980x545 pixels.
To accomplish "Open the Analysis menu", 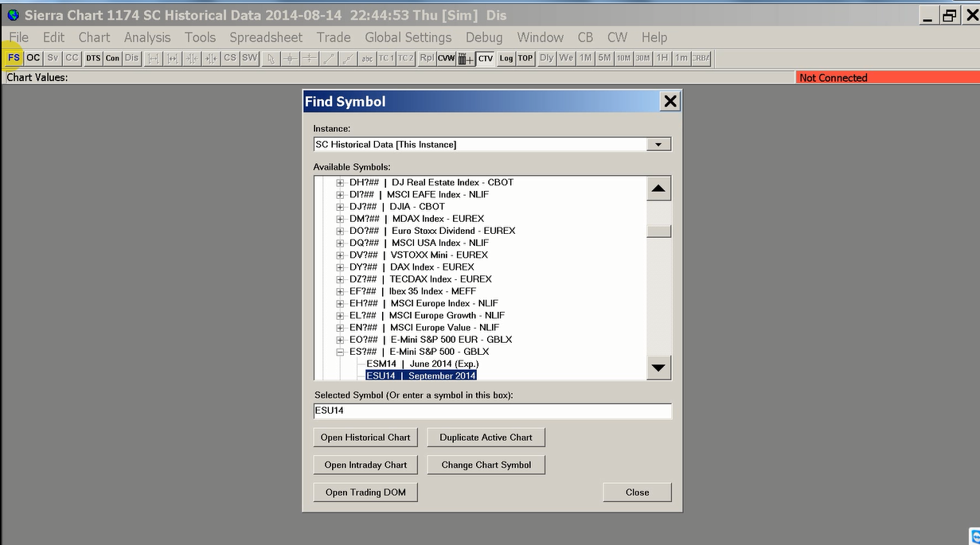I will (147, 37).
